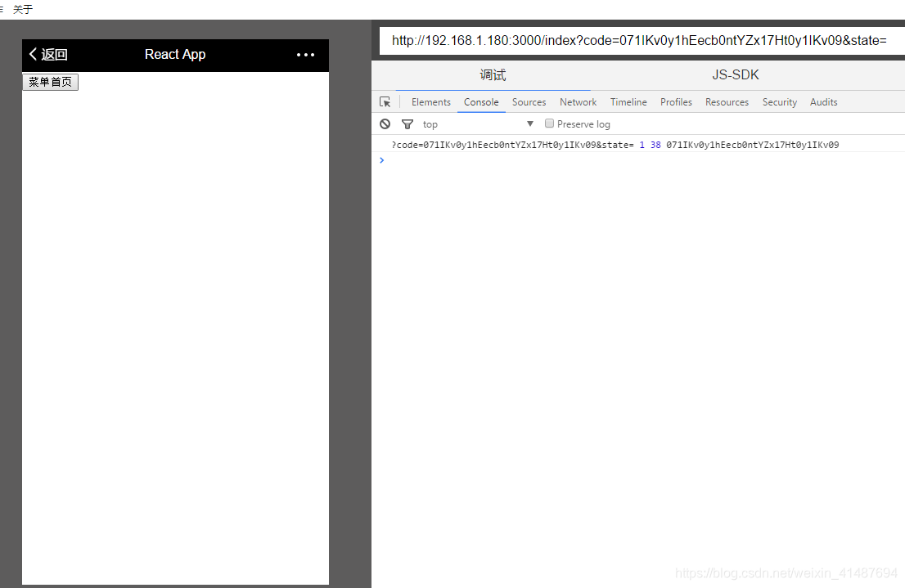The image size is (905, 588).
Task: Switch to the Network tab
Action: [578, 102]
